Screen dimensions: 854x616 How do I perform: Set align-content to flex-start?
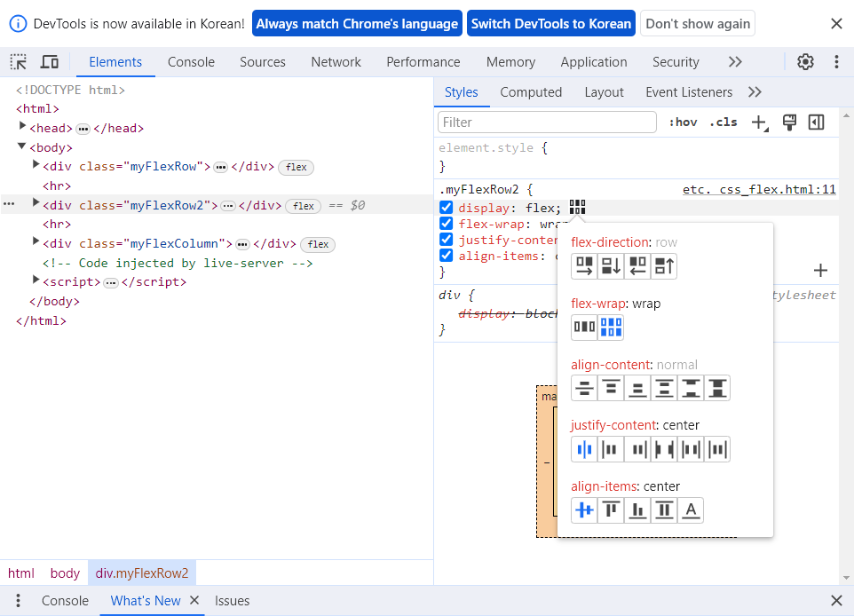click(x=611, y=389)
